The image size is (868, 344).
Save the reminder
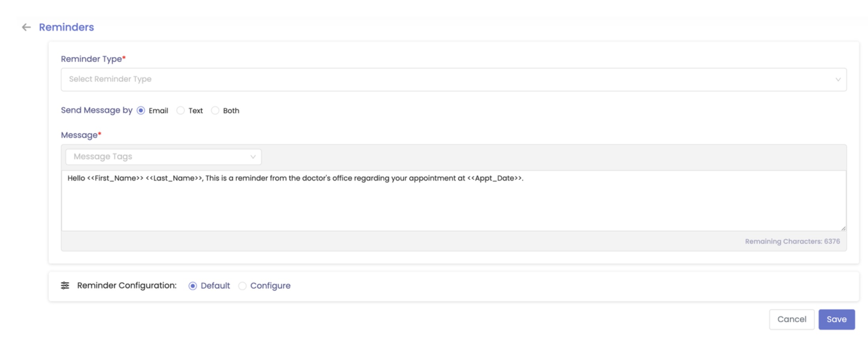point(836,319)
